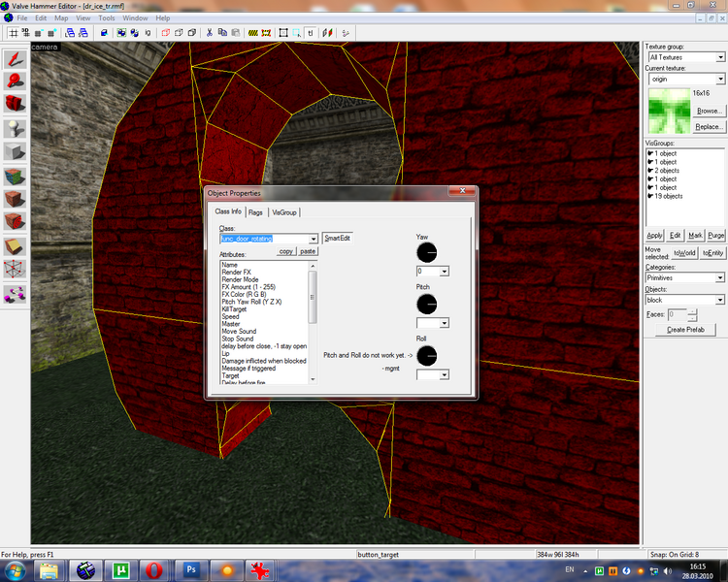Image resolution: width=728 pixels, height=582 pixels.
Task: Click the Attributes list scrollbar
Action: click(x=313, y=323)
